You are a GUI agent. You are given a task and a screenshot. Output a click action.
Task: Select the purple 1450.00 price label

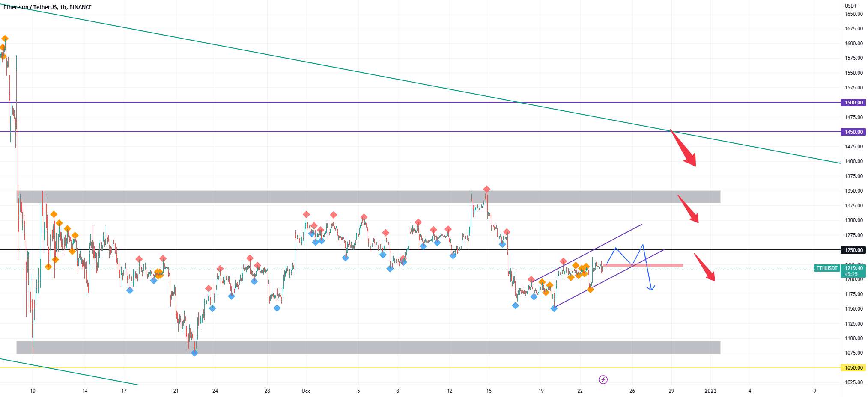[854, 132]
